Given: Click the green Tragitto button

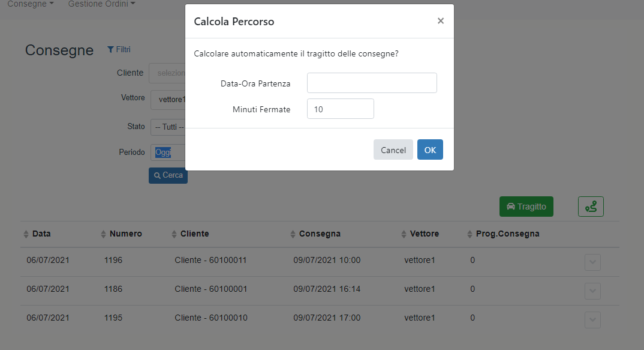Looking at the screenshot, I should tap(526, 207).
